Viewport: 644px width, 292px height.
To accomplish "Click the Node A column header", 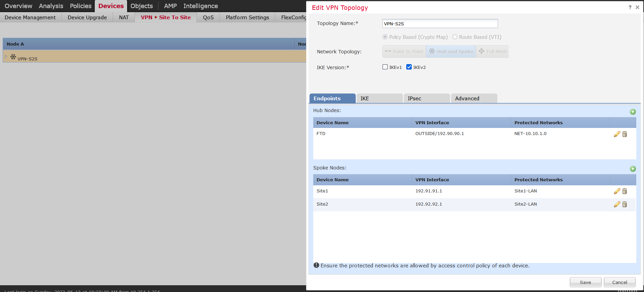I will (x=149, y=44).
